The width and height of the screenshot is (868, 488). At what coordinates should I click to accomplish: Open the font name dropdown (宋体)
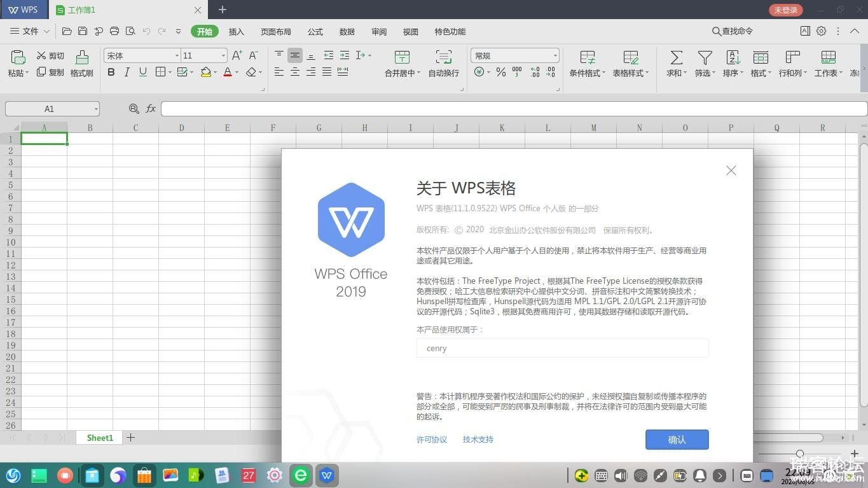(177, 56)
